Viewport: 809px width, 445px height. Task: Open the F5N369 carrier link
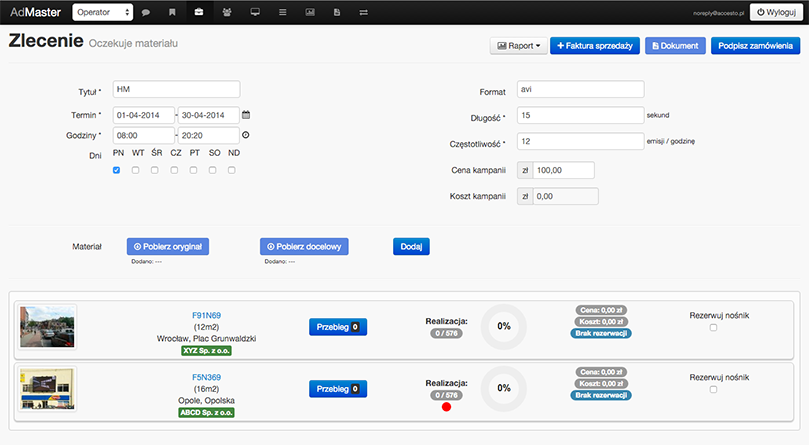[x=206, y=377]
